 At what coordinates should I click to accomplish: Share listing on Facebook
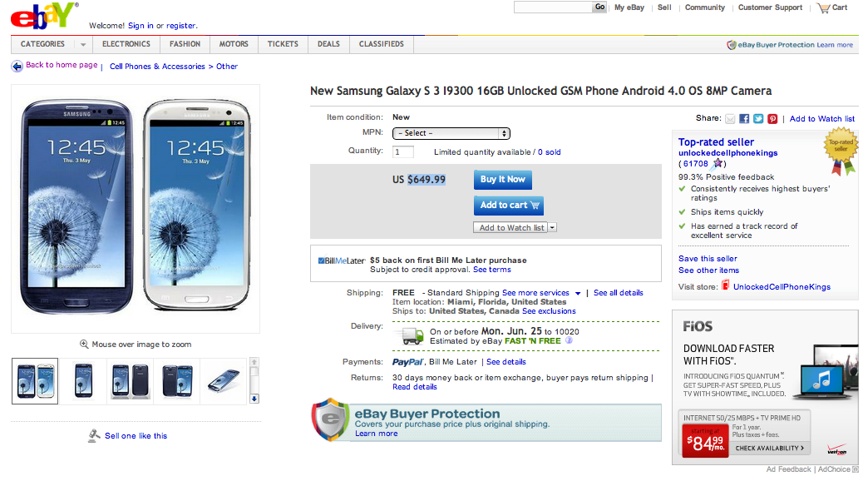point(744,119)
